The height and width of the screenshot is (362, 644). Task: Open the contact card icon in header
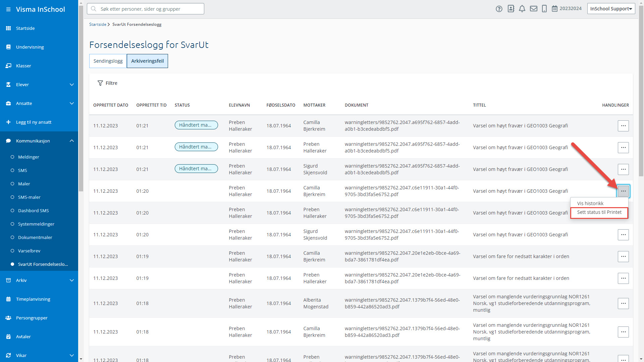coord(511,9)
